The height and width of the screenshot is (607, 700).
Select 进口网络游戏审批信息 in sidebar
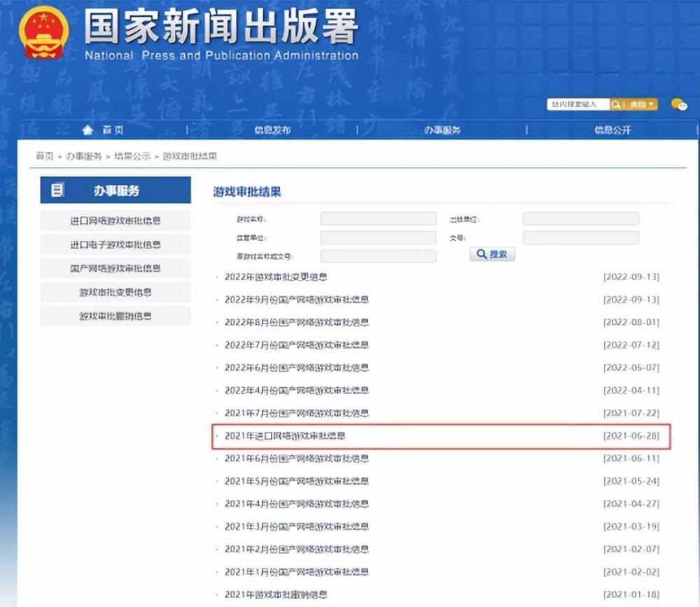click(x=115, y=221)
